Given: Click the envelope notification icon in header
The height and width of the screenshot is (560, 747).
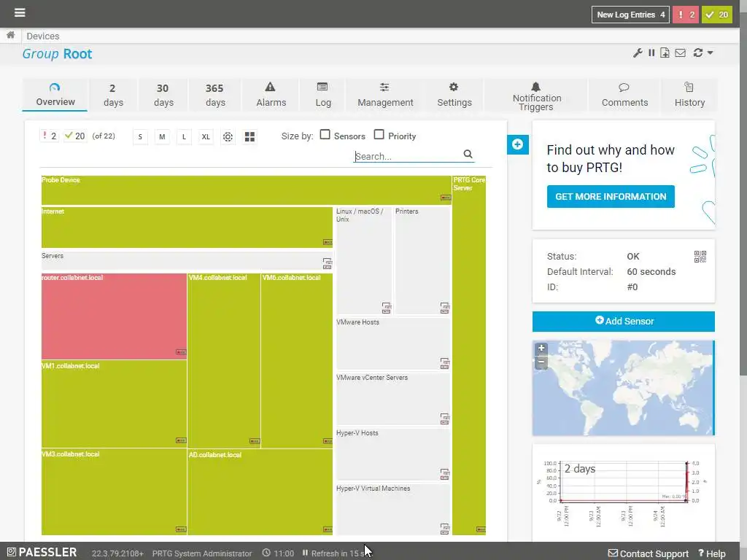Looking at the screenshot, I should click(x=681, y=52).
